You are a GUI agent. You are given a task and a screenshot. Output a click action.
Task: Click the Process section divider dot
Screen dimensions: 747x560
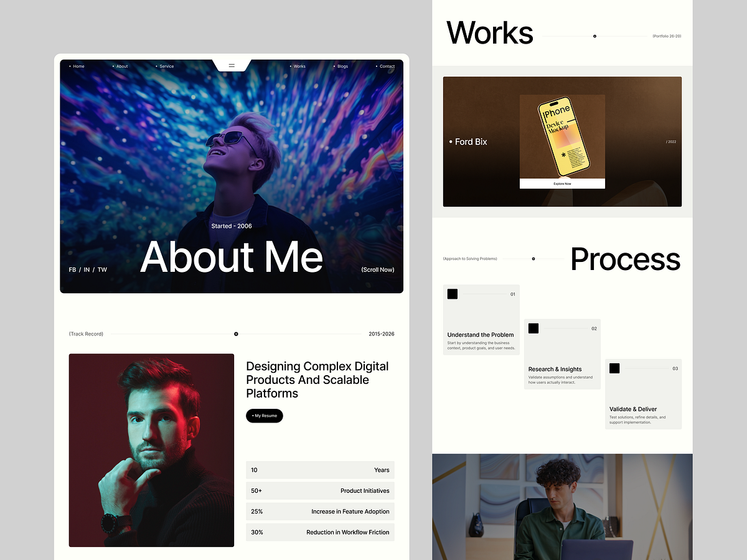pyautogui.click(x=533, y=259)
